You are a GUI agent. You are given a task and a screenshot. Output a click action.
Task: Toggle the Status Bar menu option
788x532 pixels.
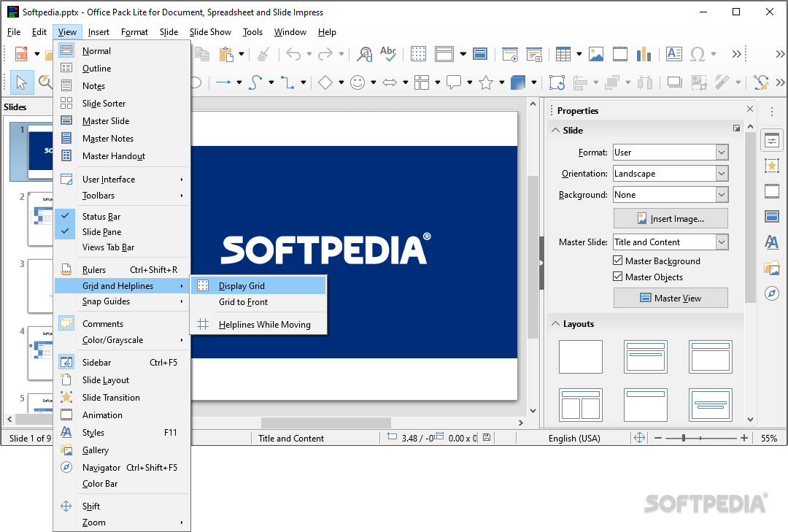122,216
